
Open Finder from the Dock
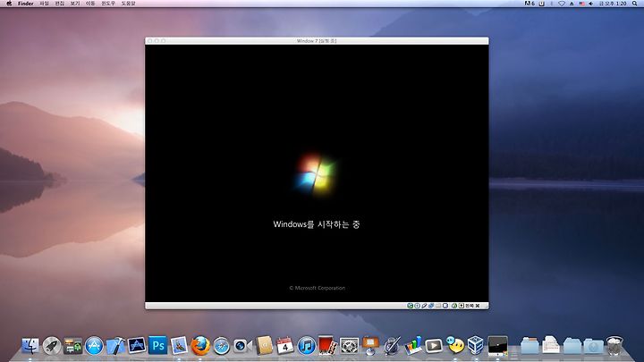30,346
